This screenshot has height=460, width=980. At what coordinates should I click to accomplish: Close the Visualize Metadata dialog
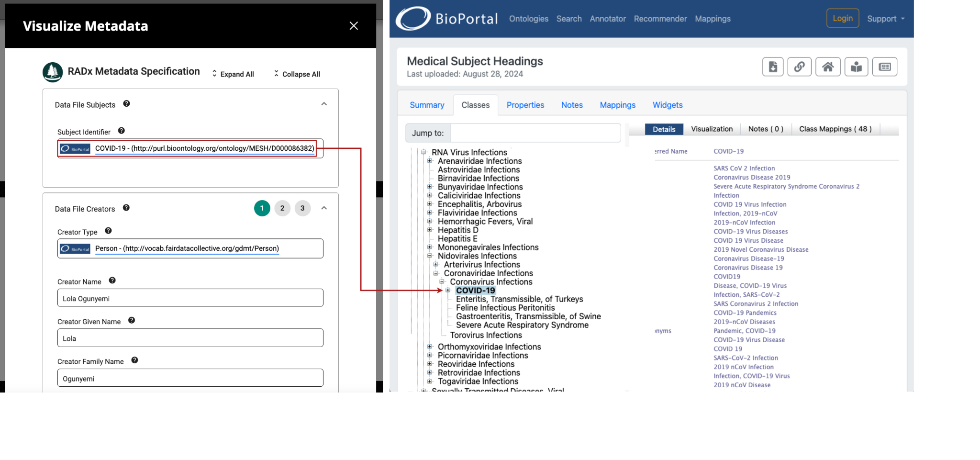[x=354, y=26]
